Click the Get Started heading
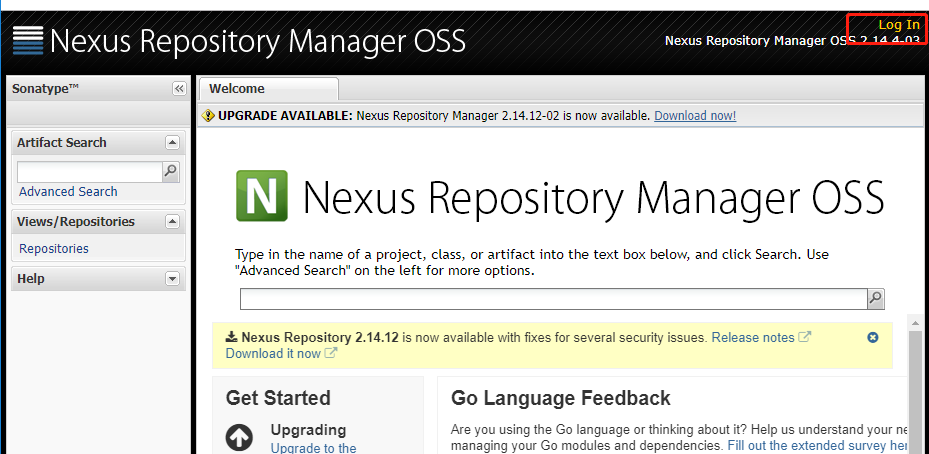Screen dimensions: 929x454 click(x=278, y=398)
